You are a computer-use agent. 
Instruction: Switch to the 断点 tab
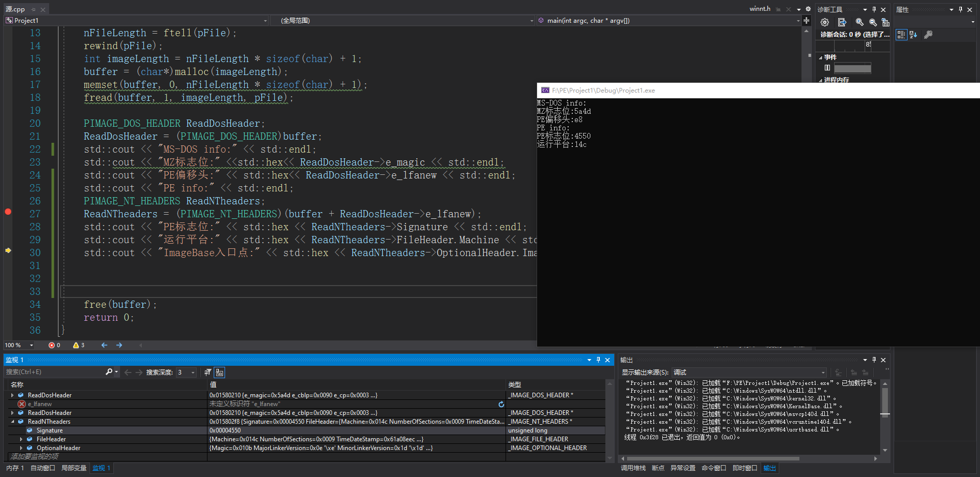pos(658,468)
